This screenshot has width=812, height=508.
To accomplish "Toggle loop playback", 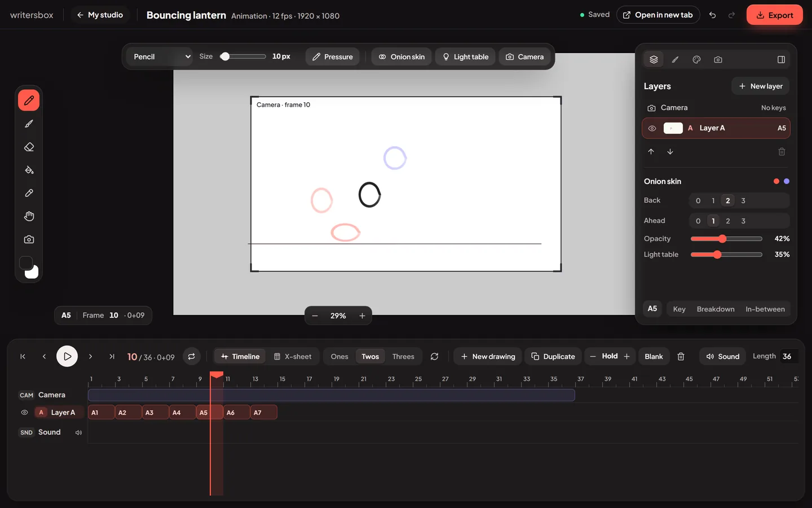I will [192, 356].
